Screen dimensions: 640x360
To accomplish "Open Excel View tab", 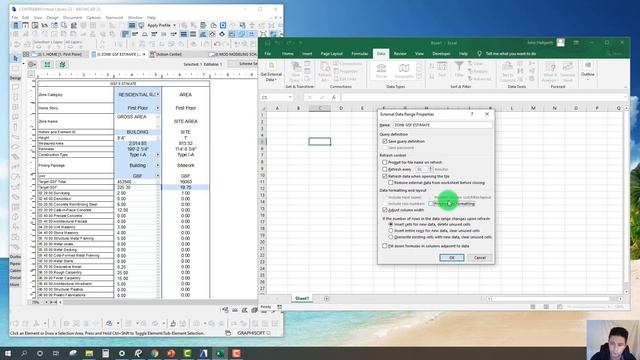I will pos(419,53).
